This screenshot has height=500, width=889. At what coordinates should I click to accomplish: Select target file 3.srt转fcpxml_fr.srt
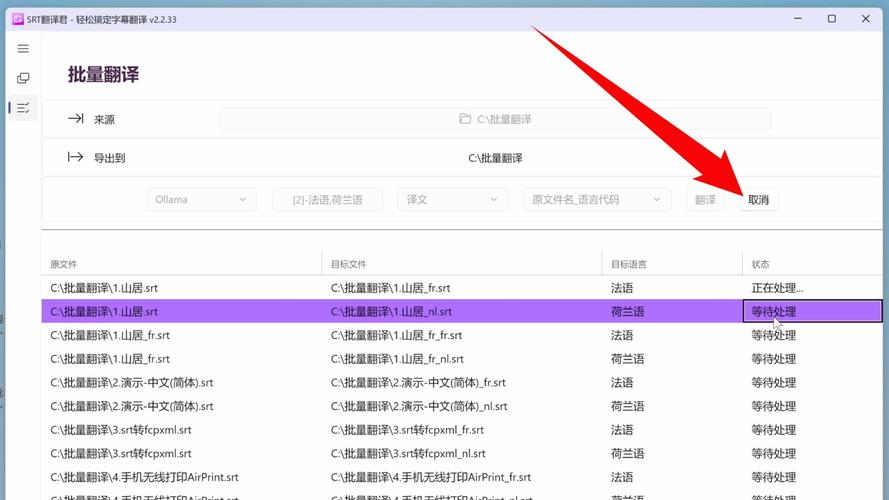(407, 430)
